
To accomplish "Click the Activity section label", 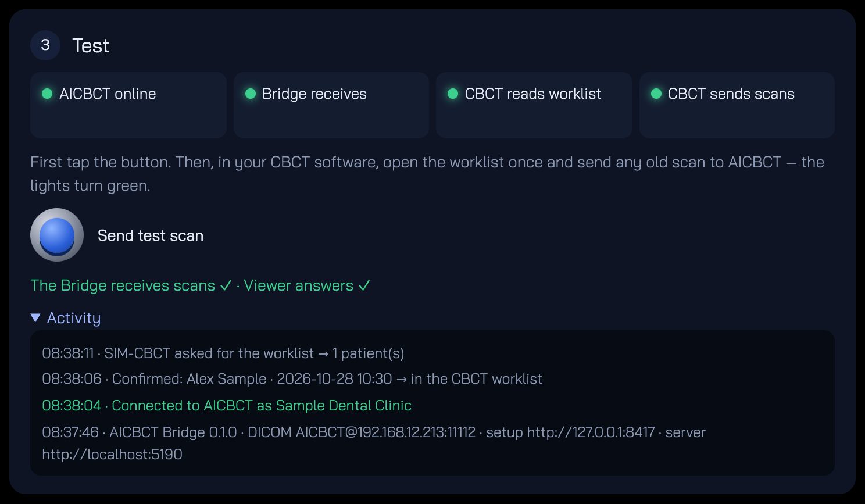I will pyautogui.click(x=74, y=318).
